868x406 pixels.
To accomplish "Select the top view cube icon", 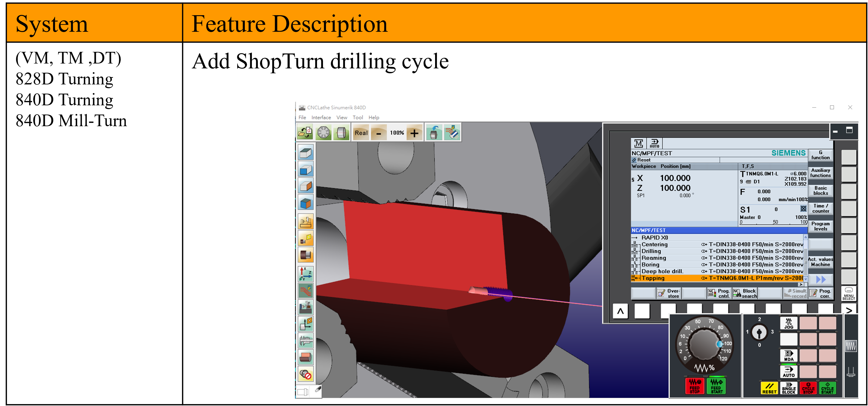I will click(306, 153).
